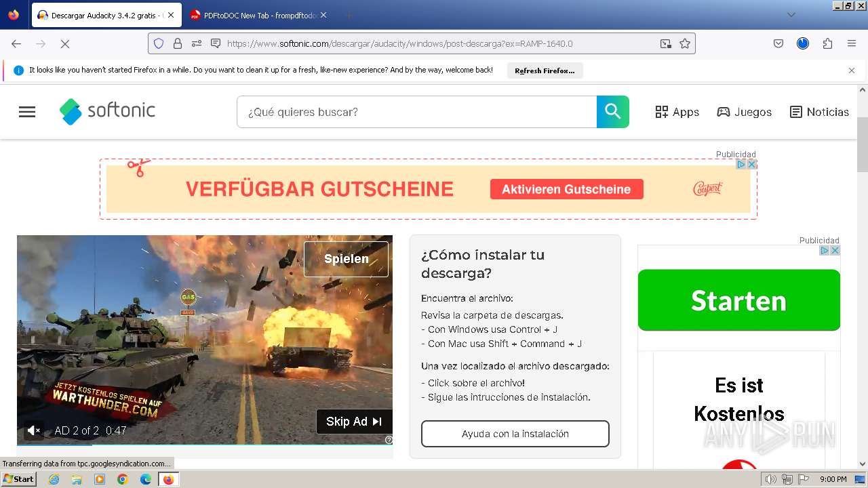Open the site permissions icon in address bar
Viewport: 868px width, 488px height.
pos(197,43)
